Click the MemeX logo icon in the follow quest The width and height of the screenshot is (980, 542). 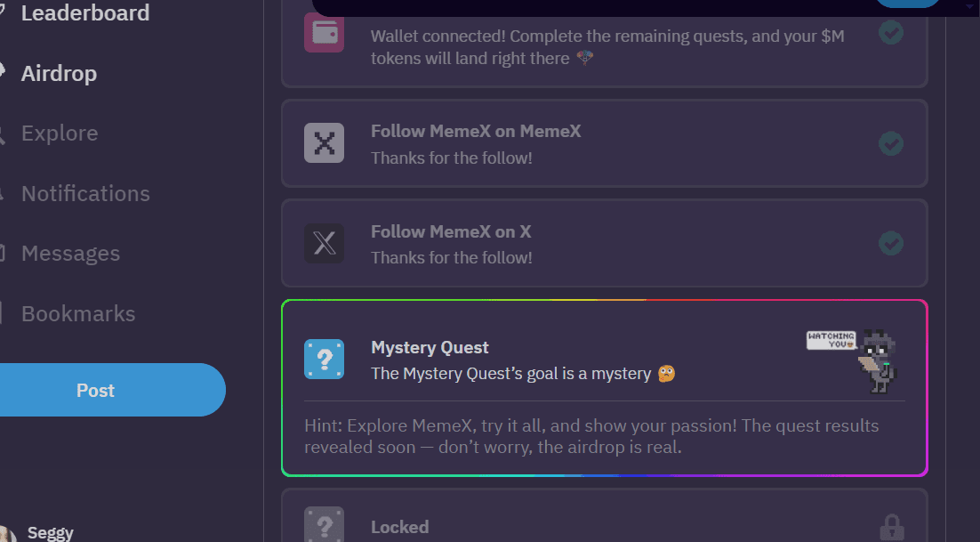point(324,142)
